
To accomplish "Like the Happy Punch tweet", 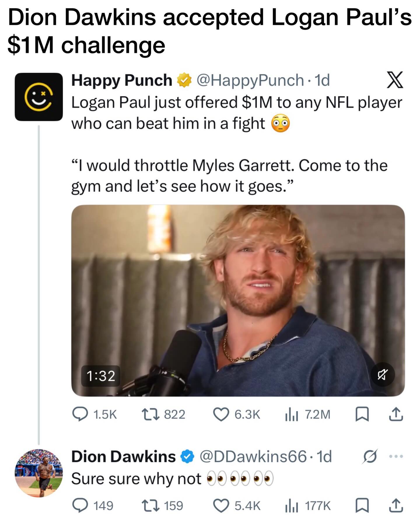I will pos(221,415).
